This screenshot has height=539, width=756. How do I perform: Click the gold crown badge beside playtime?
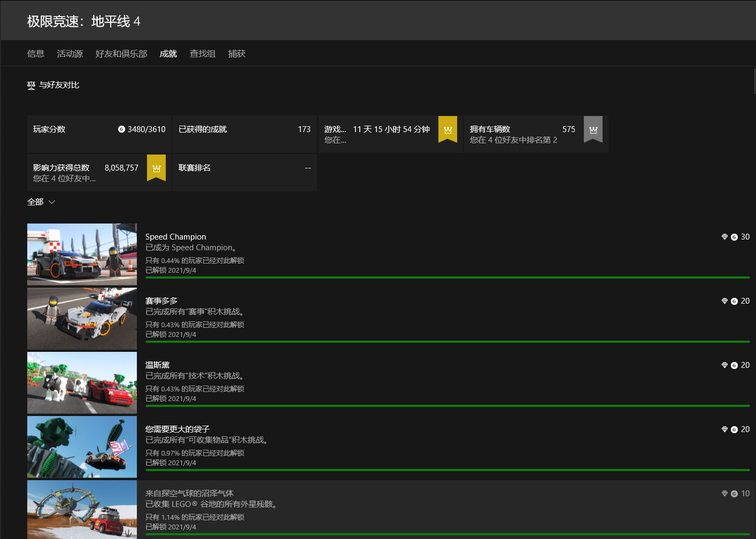click(448, 129)
